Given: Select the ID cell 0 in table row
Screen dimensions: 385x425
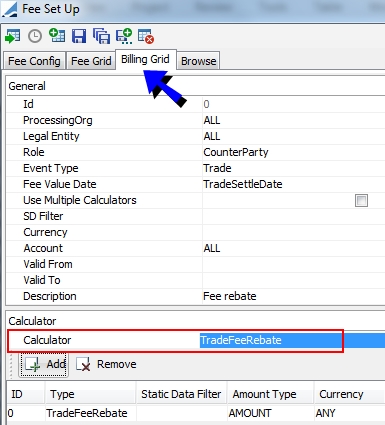Looking at the screenshot, I should 25,413.
